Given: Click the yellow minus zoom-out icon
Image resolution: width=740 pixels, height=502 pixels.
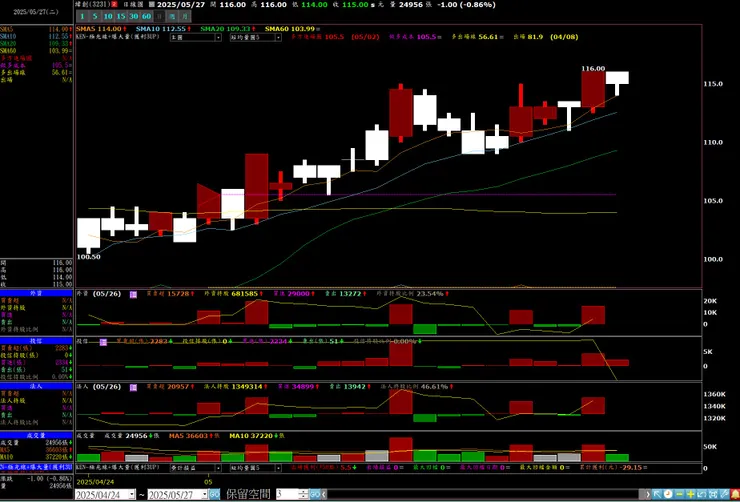Looking at the screenshot, I should pos(679,494).
